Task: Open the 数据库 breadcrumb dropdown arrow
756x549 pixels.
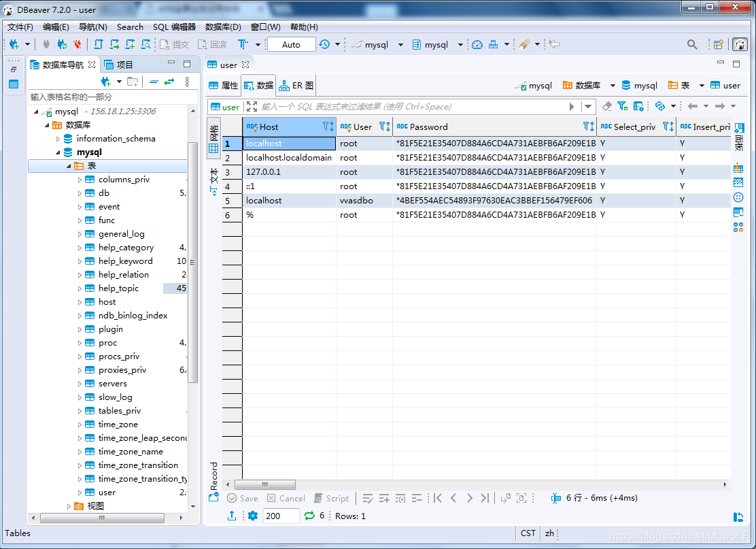Action: pos(613,86)
